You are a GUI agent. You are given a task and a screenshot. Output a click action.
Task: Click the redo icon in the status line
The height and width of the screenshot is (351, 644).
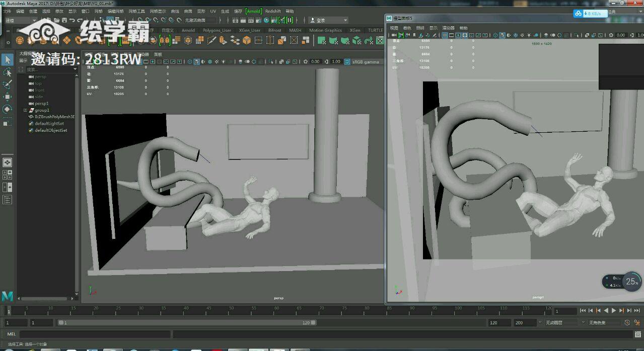pos(80,20)
